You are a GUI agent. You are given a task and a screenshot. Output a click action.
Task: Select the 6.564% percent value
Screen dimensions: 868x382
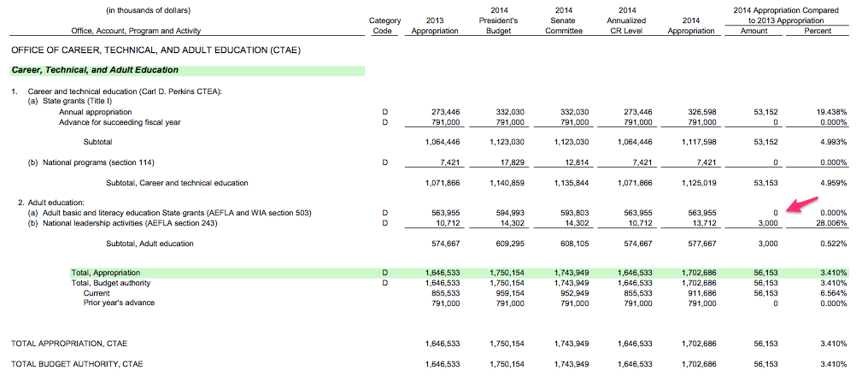[x=833, y=293]
